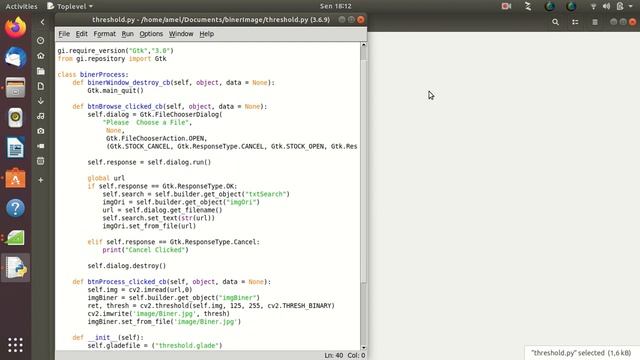Go back in the Files window
Image resolution: width=640 pixels, height=360 pixels.
pos(42,22)
